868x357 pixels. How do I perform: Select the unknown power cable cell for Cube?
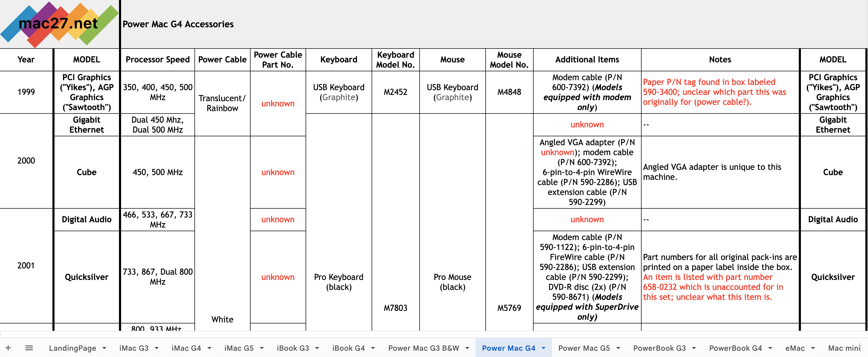(278, 172)
